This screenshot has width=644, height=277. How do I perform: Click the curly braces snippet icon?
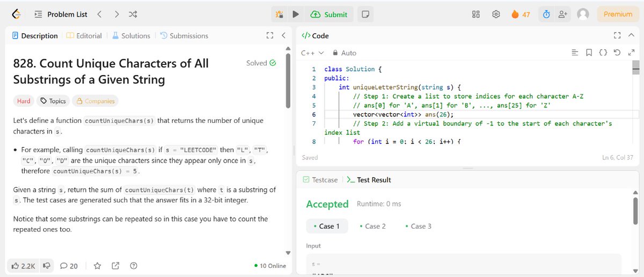[603, 53]
